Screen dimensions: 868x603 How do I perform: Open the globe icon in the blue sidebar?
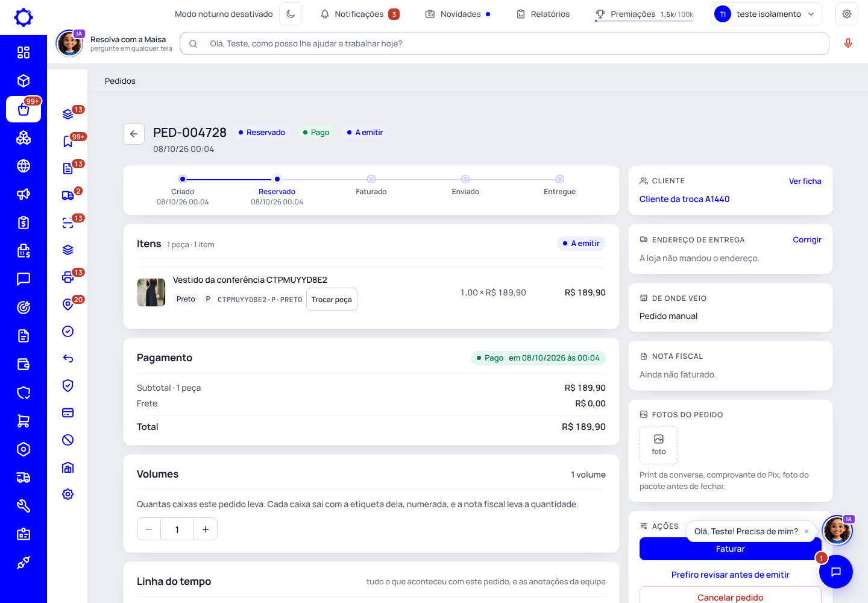[x=24, y=166]
